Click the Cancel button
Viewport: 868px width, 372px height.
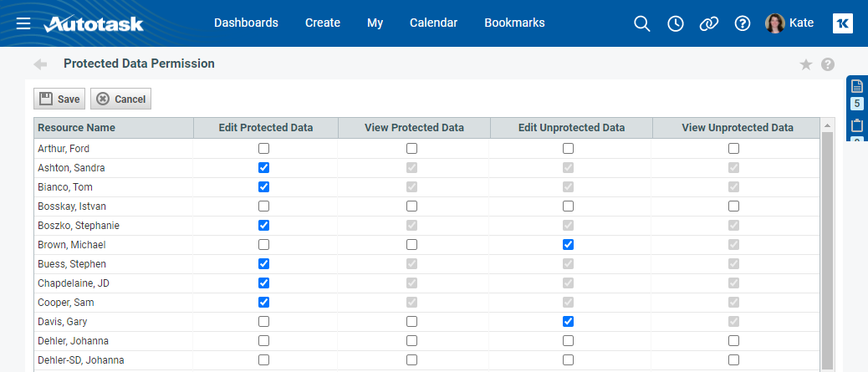pos(120,99)
